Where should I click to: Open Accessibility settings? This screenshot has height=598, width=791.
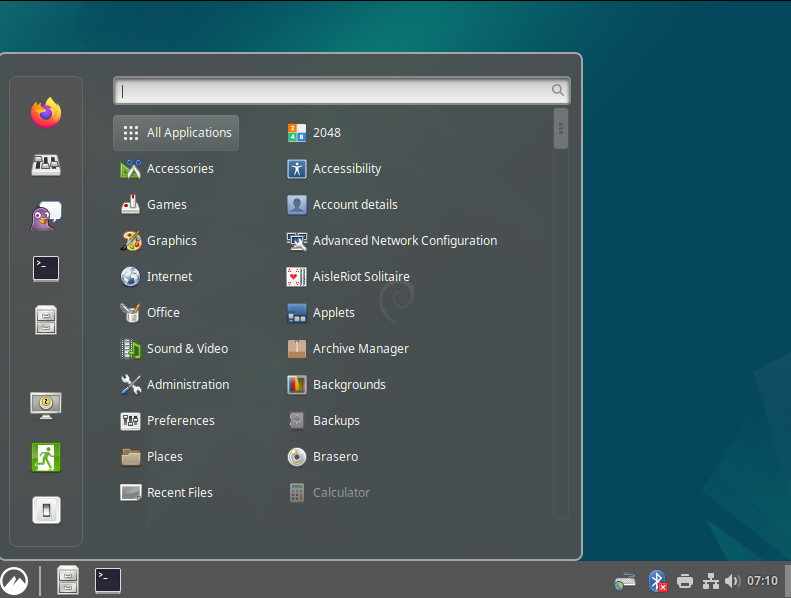point(334,169)
